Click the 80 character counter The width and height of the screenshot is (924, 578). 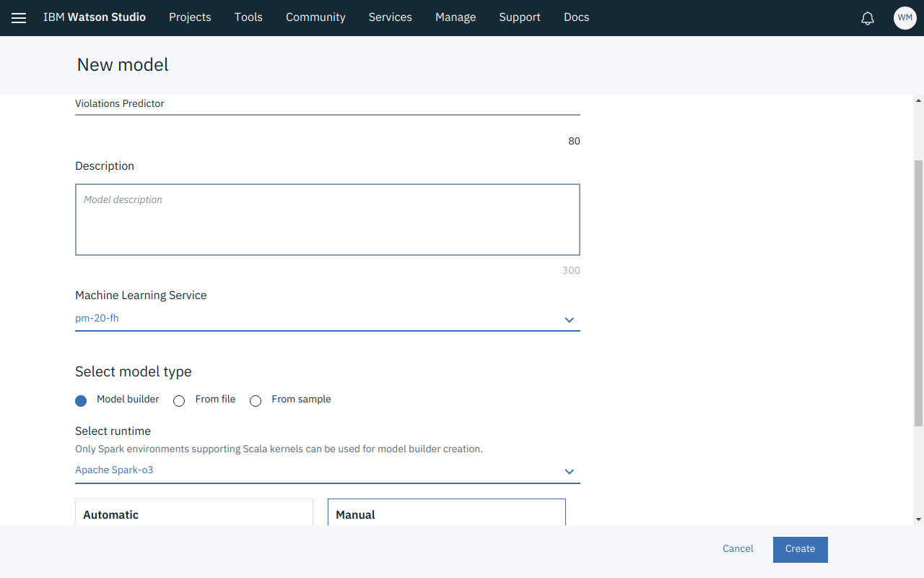pyautogui.click(x=574, y=142)
